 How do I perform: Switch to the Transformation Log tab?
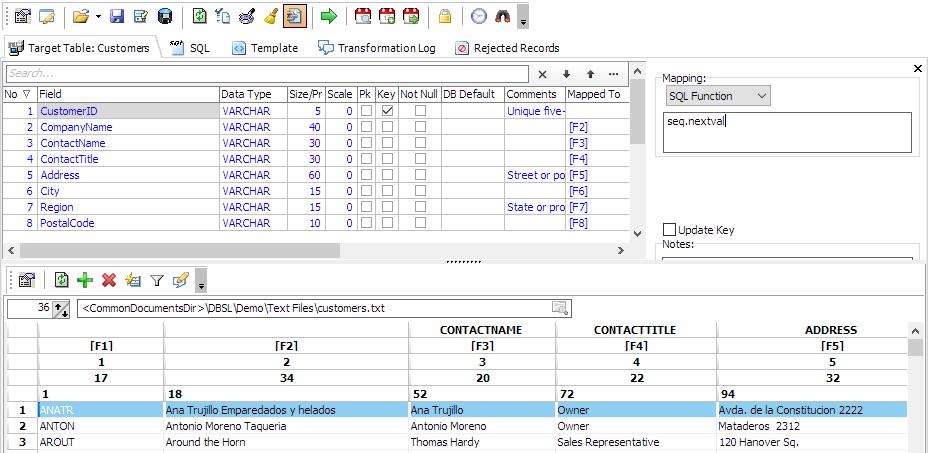pos(377,48)
